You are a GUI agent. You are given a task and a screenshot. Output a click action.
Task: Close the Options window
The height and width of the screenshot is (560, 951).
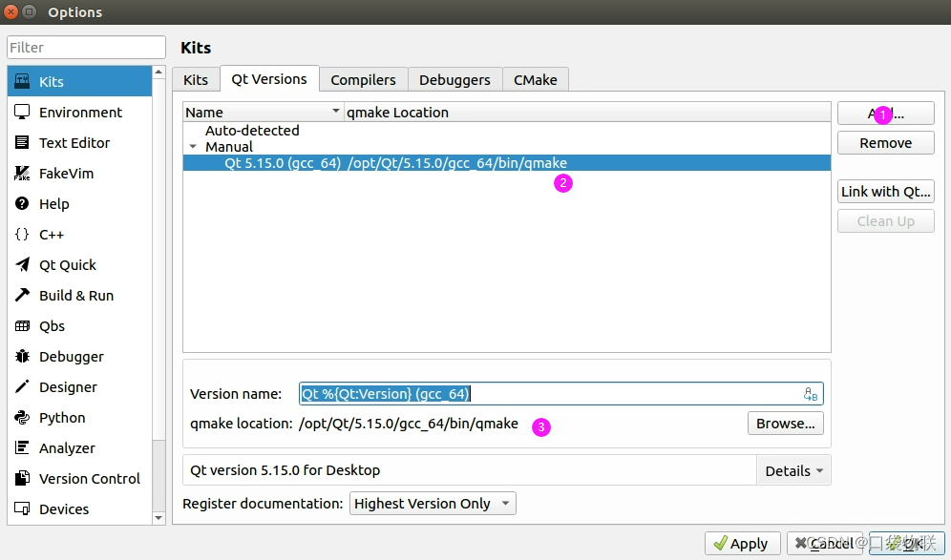11,11
